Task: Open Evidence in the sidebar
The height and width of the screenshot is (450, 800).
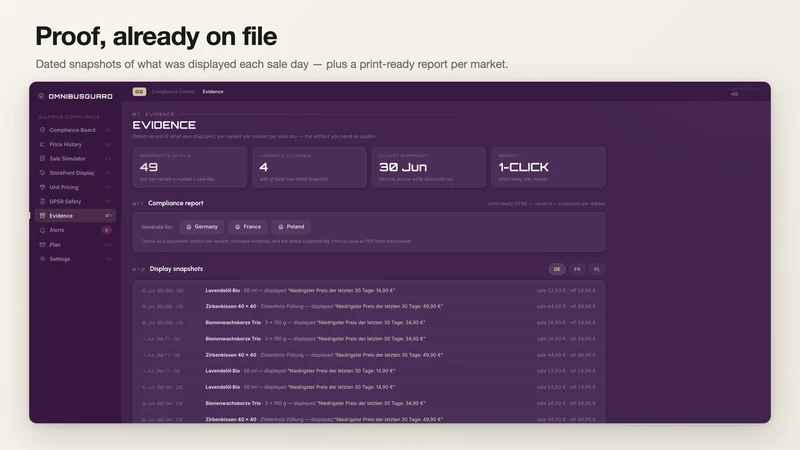Action: [x=76, y=216]
